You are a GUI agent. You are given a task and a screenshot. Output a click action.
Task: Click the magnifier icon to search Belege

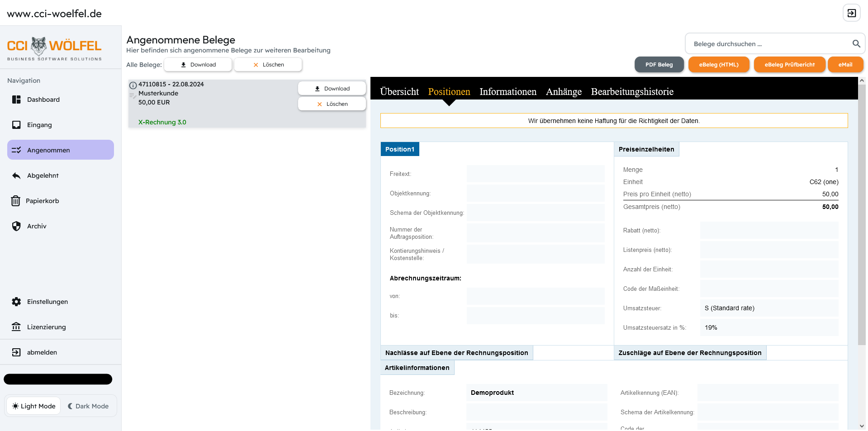click(x=856, y=43)
